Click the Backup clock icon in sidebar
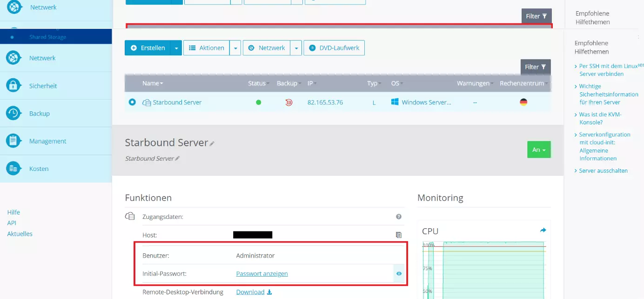The image size is (644, 299). (x=13, y=113)
